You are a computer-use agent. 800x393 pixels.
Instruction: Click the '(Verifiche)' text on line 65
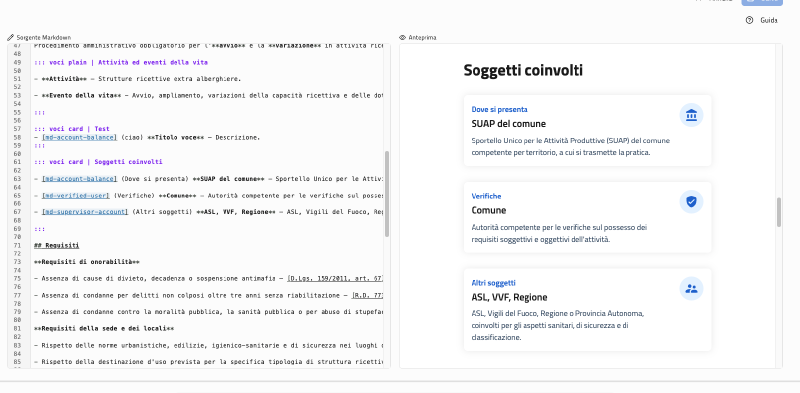135,195
